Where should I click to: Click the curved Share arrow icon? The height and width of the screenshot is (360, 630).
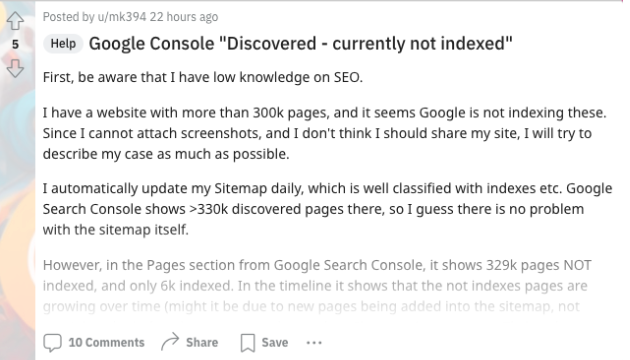[170, 342]
